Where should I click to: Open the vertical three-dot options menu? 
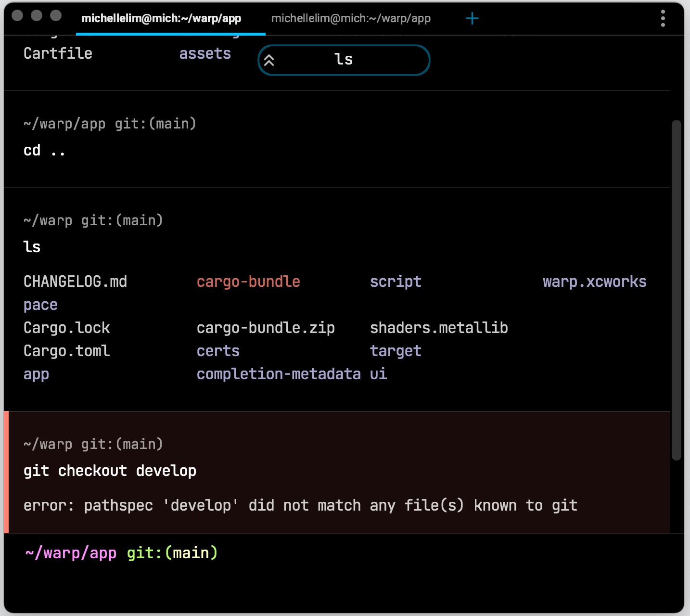(663, 19)
